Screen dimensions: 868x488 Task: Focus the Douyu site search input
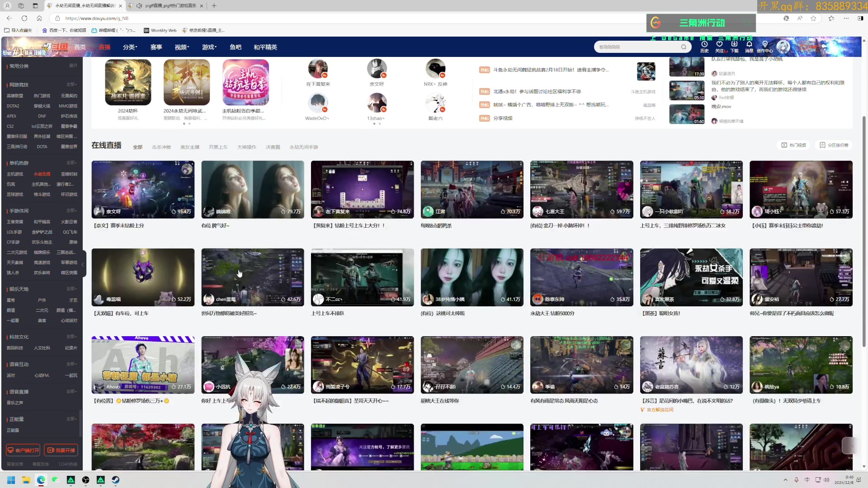tap(638, 47)
